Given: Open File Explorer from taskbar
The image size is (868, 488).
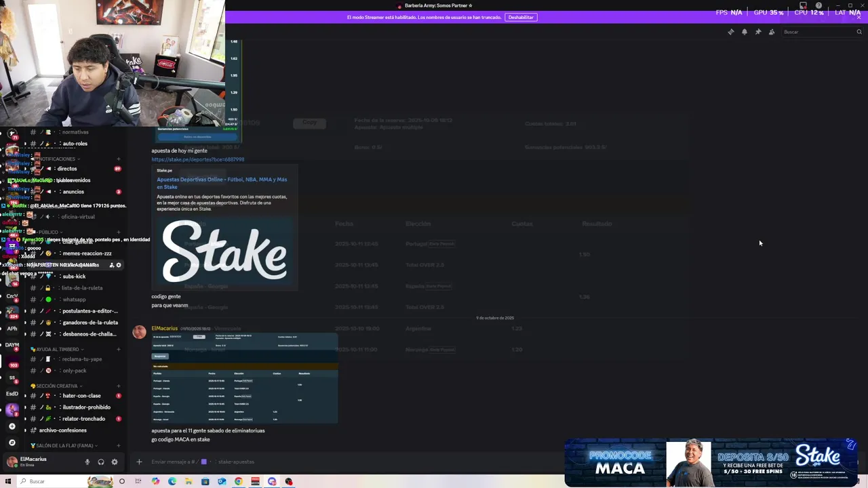Looking at the screenshot, I should (x=189, y=481).
